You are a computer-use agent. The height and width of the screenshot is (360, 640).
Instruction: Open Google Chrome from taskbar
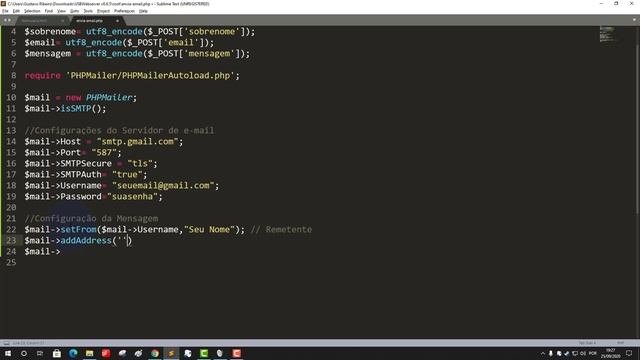155,353
